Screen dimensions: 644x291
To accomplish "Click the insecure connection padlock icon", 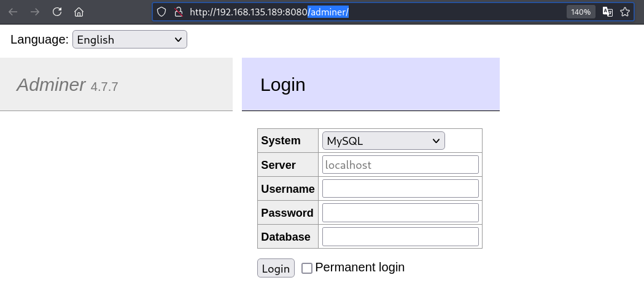I will [x=178, y=12].
